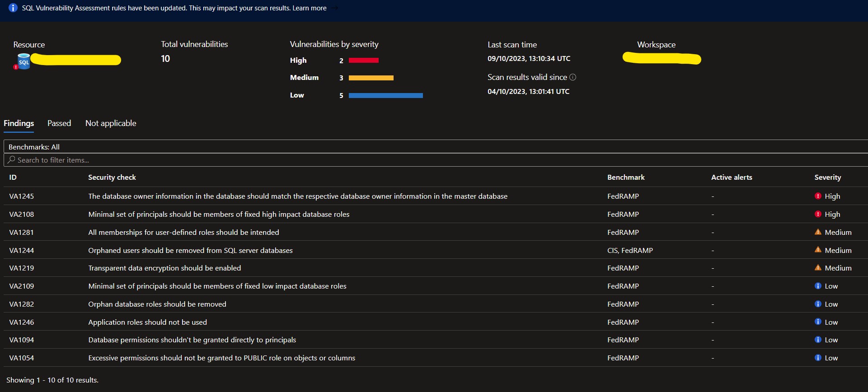Select 'All memberships for user-defined roles' check
868x392 pixels.
point(183,233)
